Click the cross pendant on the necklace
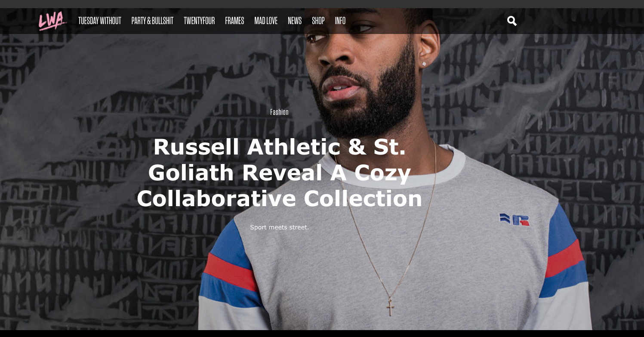This screenshot has height=337, width=644. pyautogui.click(x=390, y=307)
